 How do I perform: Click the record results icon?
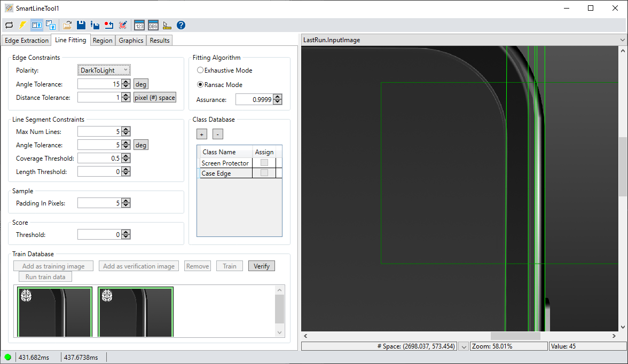click(x=109, y=25)
